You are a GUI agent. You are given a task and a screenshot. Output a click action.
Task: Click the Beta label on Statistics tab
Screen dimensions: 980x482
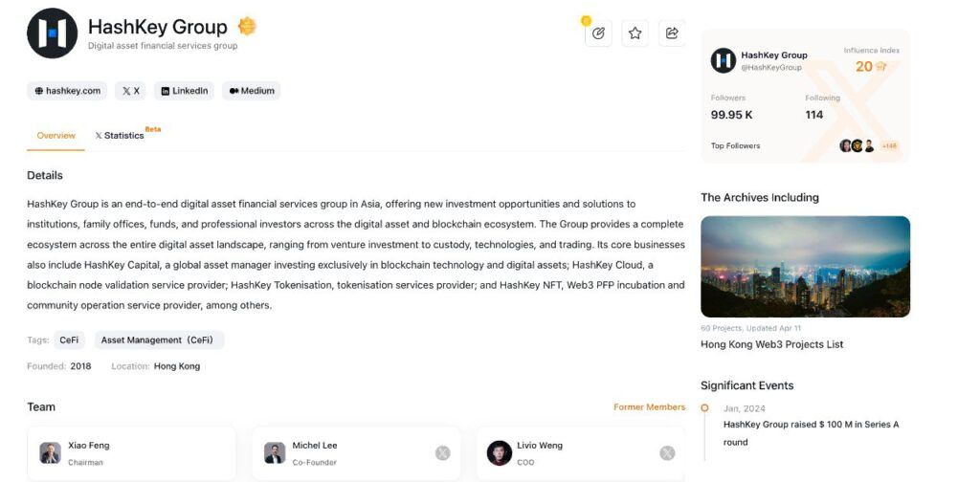coord(153,129)
